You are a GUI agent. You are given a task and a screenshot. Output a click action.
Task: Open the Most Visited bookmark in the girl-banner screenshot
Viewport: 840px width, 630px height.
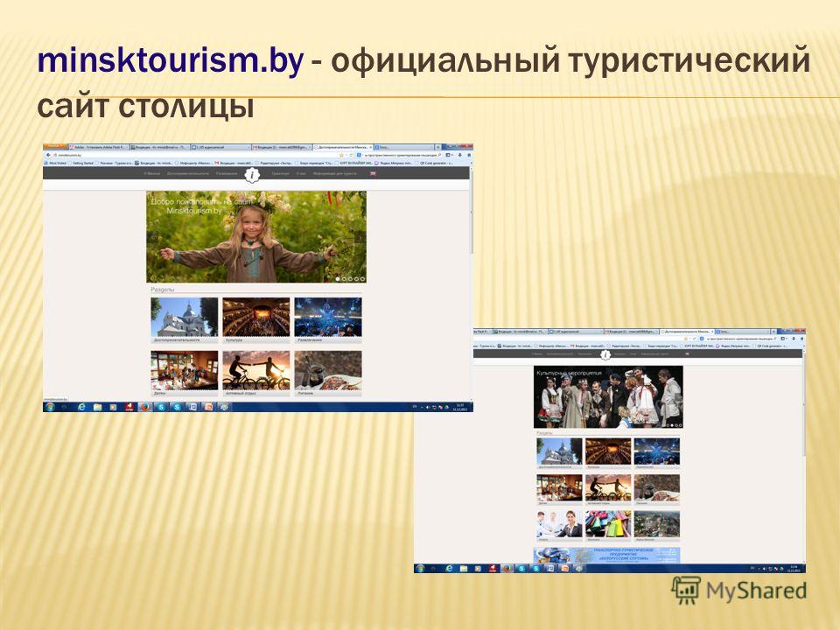click(56, 163)
